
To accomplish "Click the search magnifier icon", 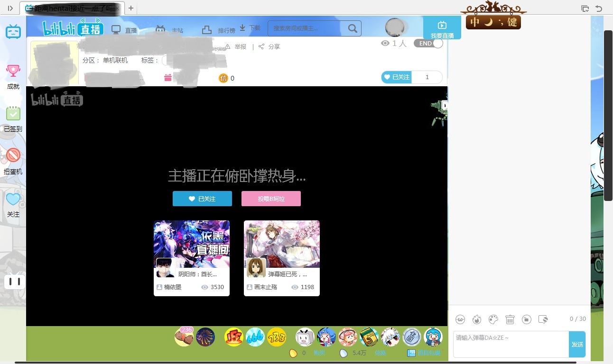I will point(353,28).
